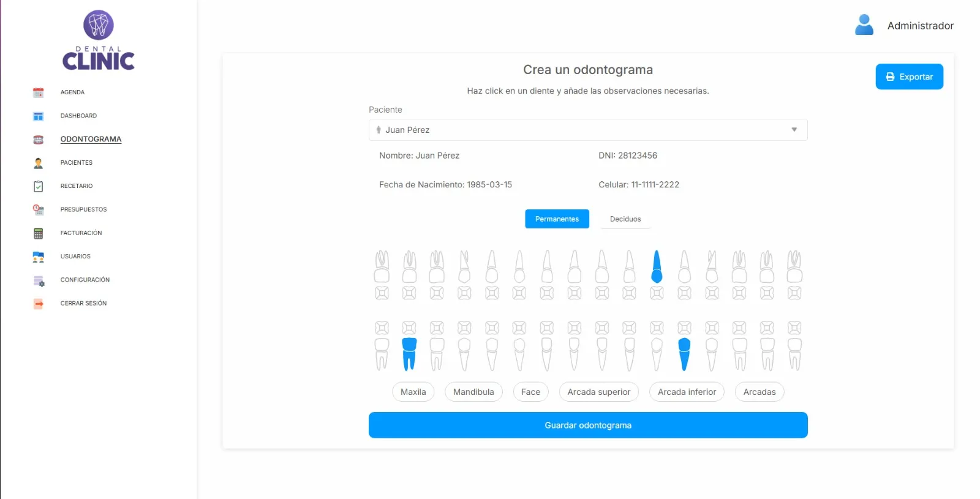This screenshot has width=980, height=499.
Task: Open the Presupuestos icon
Action: click(x=38, y=209)
